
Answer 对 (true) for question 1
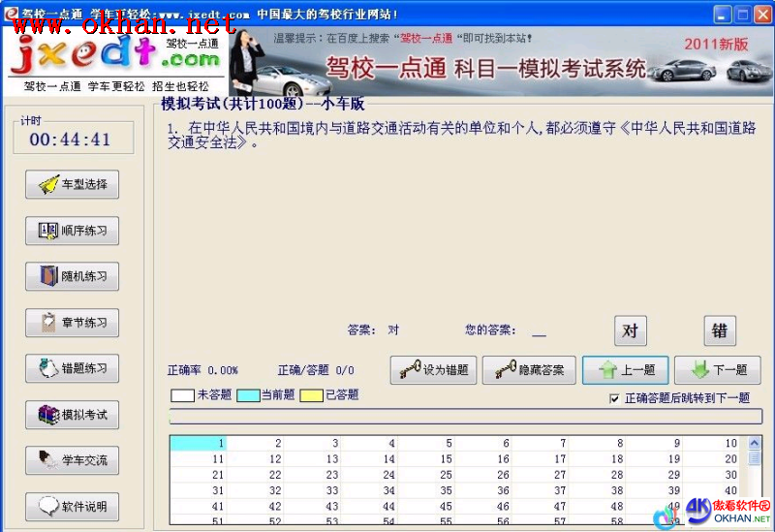click(631, 330)
